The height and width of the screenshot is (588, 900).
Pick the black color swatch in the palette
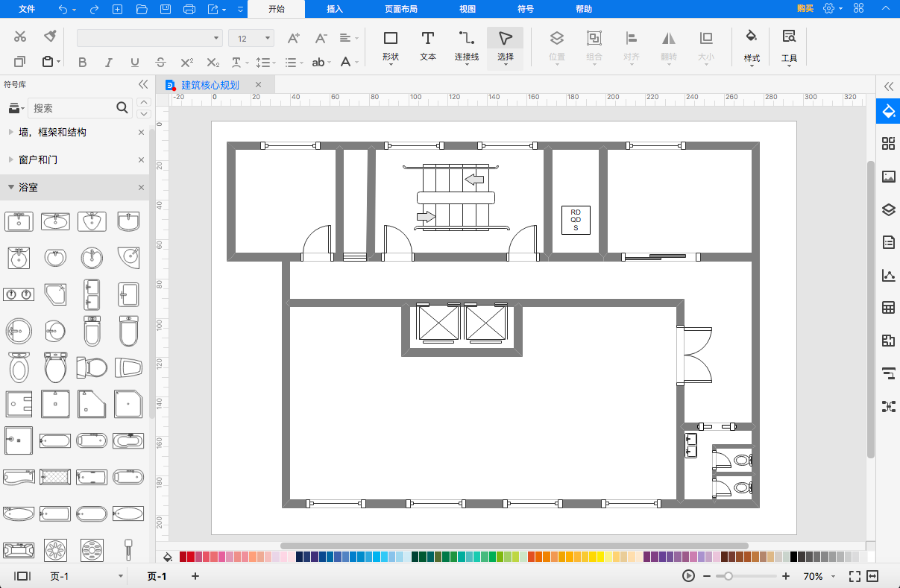(794, 557)
